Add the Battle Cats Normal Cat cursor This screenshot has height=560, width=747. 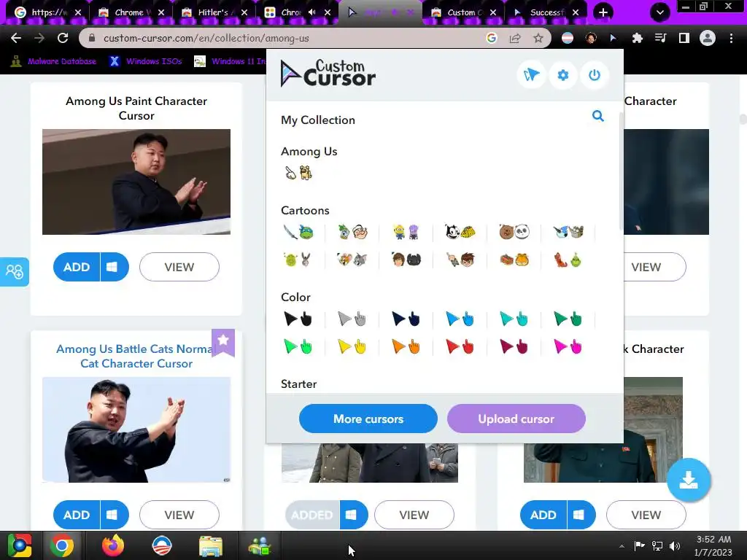(77, 515)
